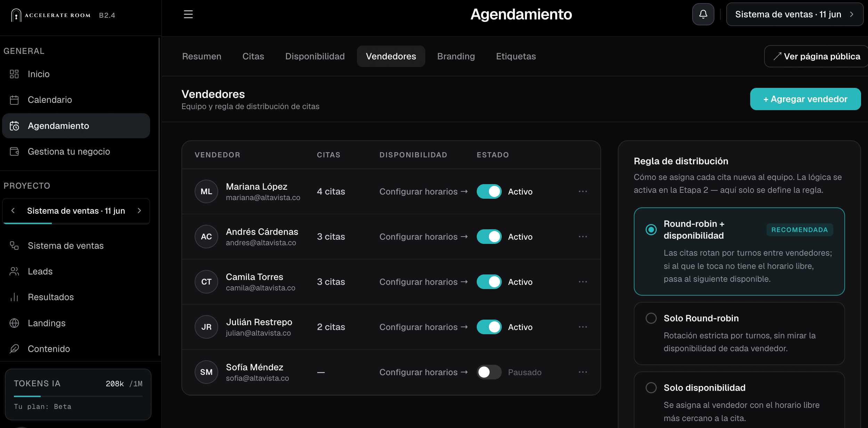Open options menu for Andrés Cárdenas
Viewport: 868px width, 428px height.
(583, 237)
